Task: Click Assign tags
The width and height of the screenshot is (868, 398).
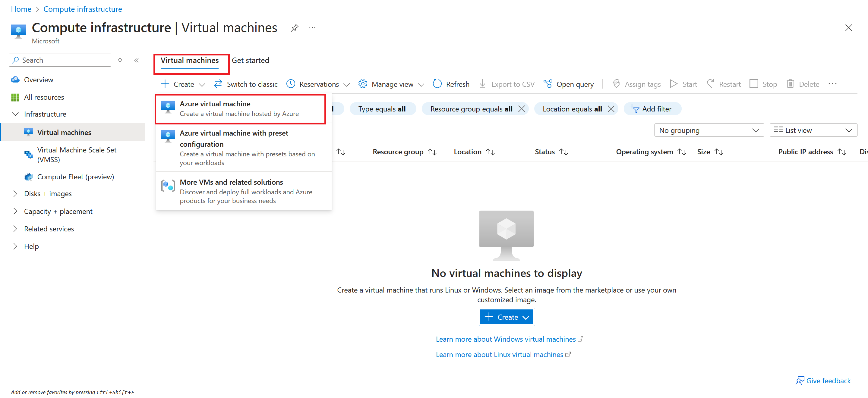Action: point(636,84)
